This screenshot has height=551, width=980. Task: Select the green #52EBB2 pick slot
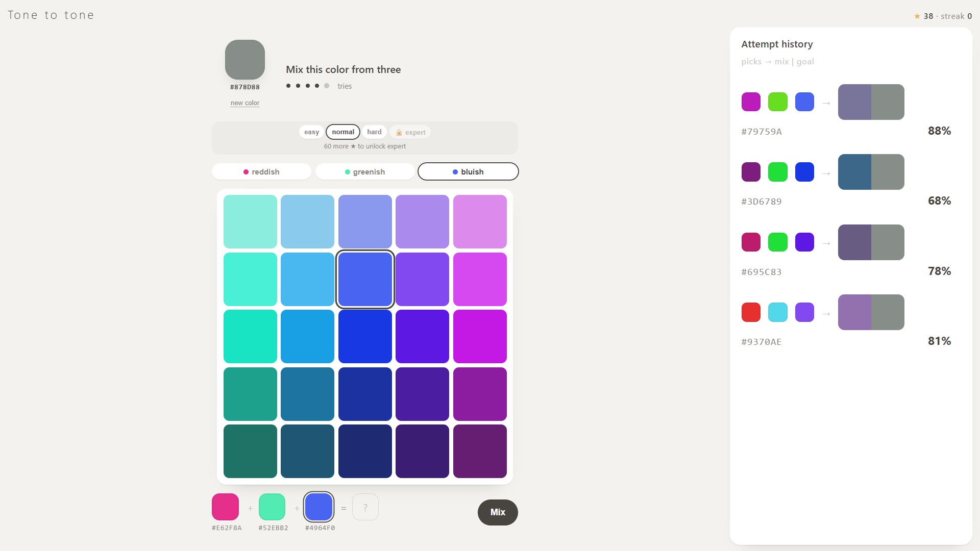click(272, 507)
